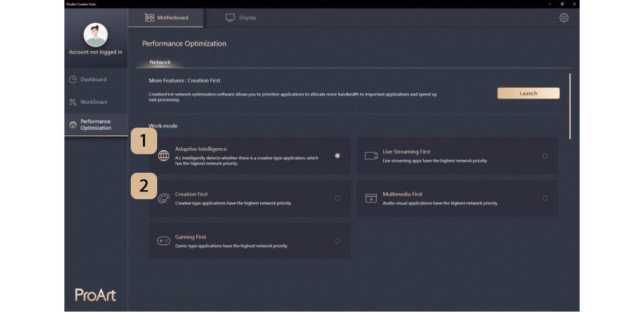Click the palette icon for Creation First

[164, 199]
